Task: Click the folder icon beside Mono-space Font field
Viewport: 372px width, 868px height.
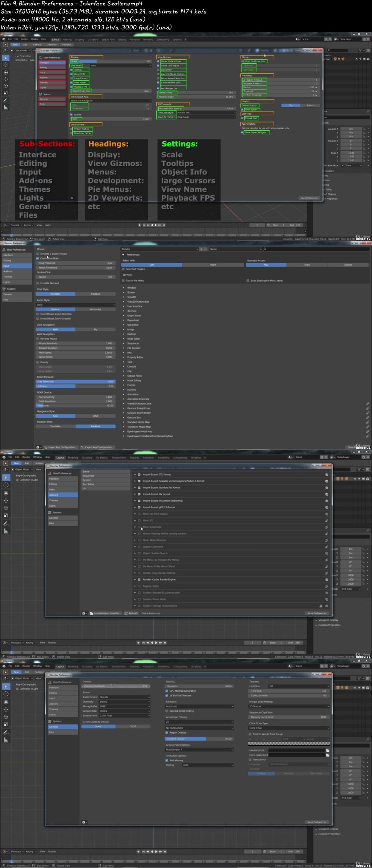Action: pyautogui.click(x=327, y=755)
